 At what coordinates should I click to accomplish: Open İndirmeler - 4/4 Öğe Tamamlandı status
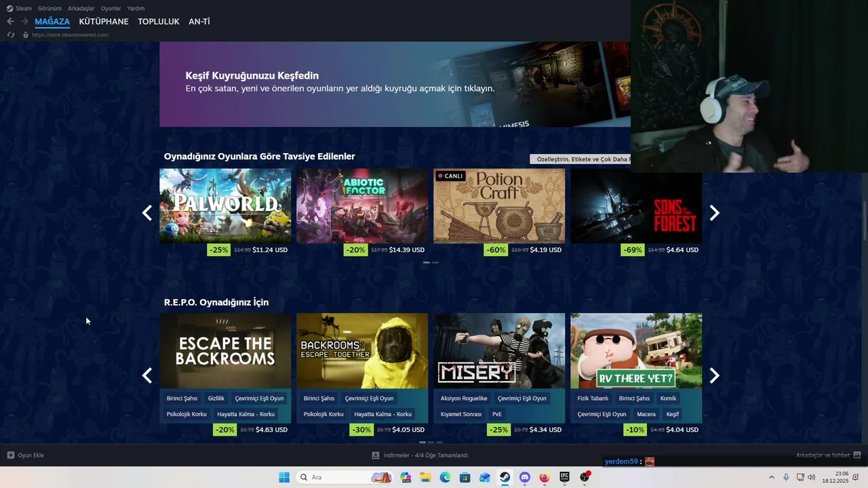[x=426, y=455]
